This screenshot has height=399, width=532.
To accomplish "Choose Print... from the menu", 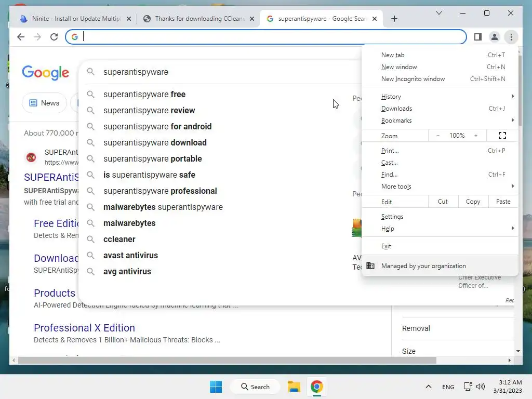I will 440,150.
